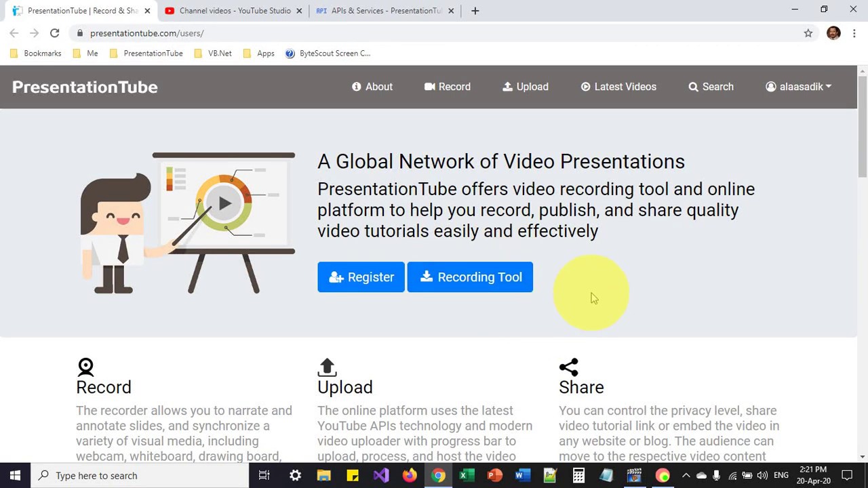Screen dimensions: 868x488
Task: Open Search from the navbar
Action: 711,87
